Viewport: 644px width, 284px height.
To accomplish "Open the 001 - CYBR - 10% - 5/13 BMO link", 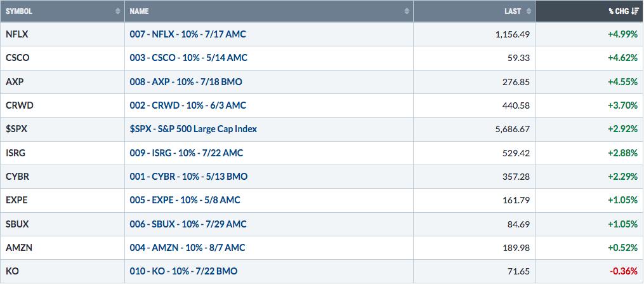I will click(188, 177).
